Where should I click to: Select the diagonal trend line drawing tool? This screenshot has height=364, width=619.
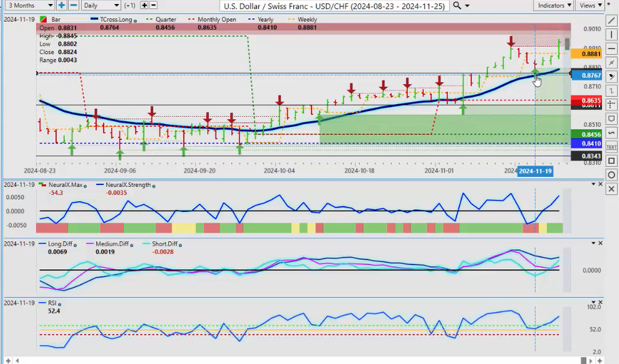point(612,21)
